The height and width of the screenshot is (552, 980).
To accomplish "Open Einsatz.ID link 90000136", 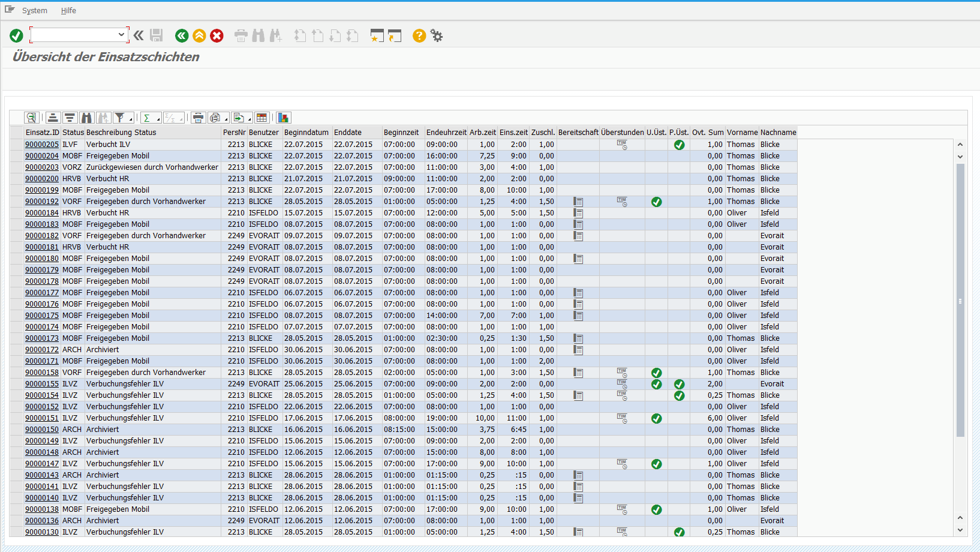I will tap(42, 521).
